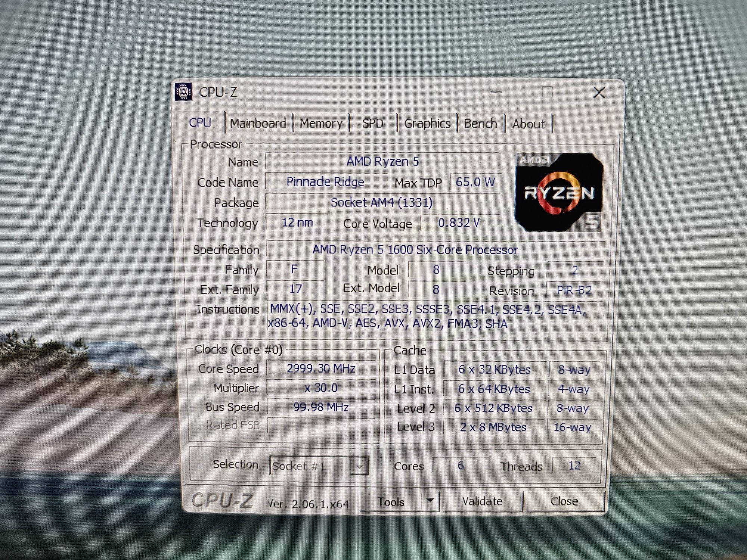Image resolution: width=747 pixels, height=560 pixels.
Task: Click the Technology value 12 nm
Action: tap(297, 223)
